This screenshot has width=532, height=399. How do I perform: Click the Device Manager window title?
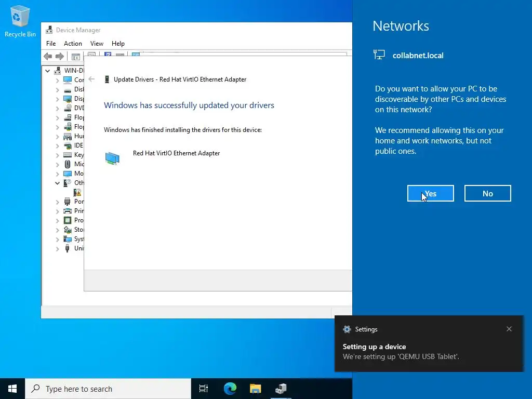point(78,30)
